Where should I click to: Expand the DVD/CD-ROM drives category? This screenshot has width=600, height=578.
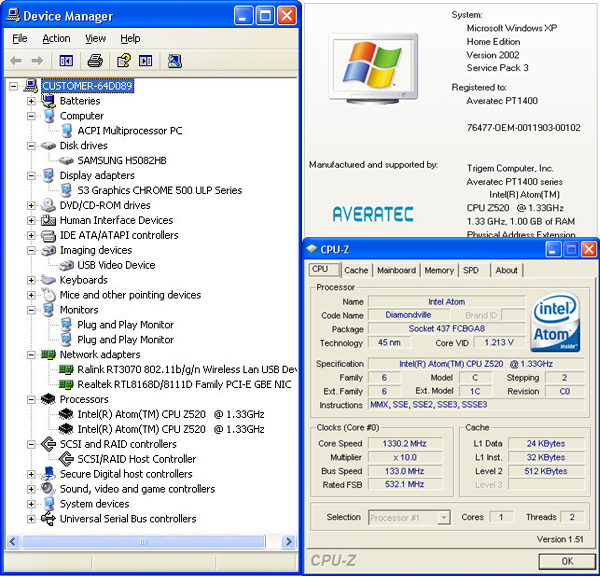[x=31, y=205]
